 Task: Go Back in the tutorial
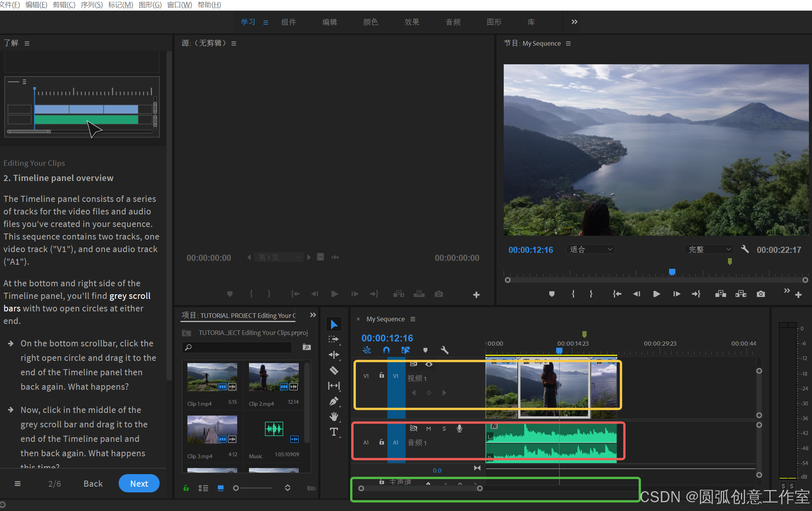tap(93, 483)
